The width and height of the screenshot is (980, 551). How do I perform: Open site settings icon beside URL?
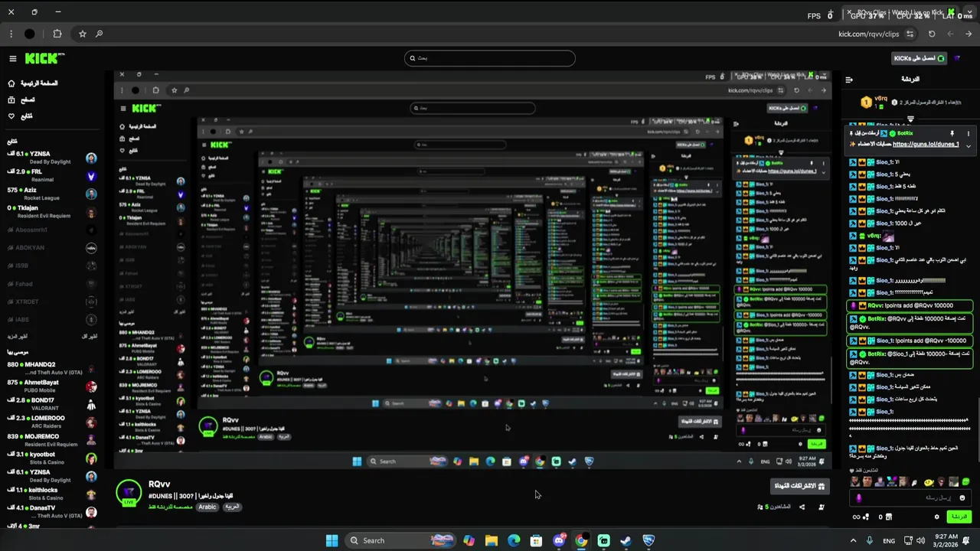pyautogui.click(x=910, y=34)
